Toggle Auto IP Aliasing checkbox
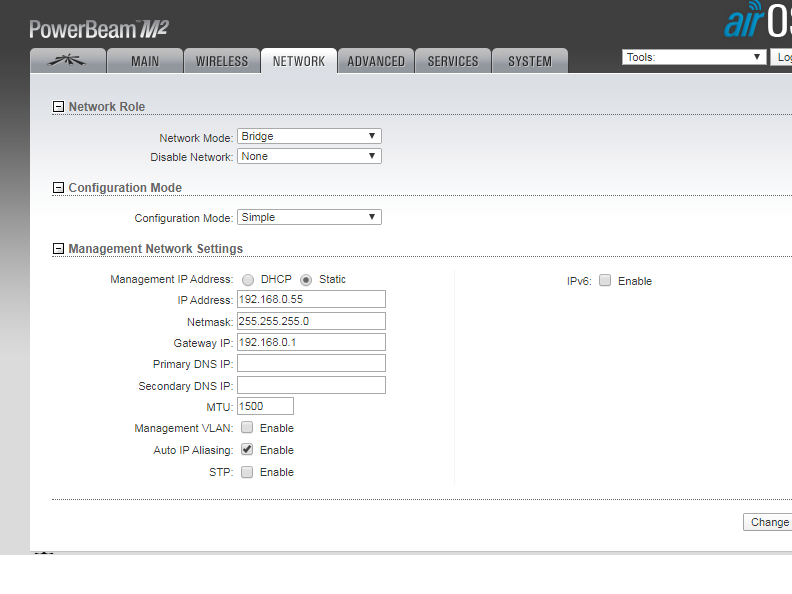Image resolution: width=792 pixels, height=594 pixels. click(x=247, y=449)
